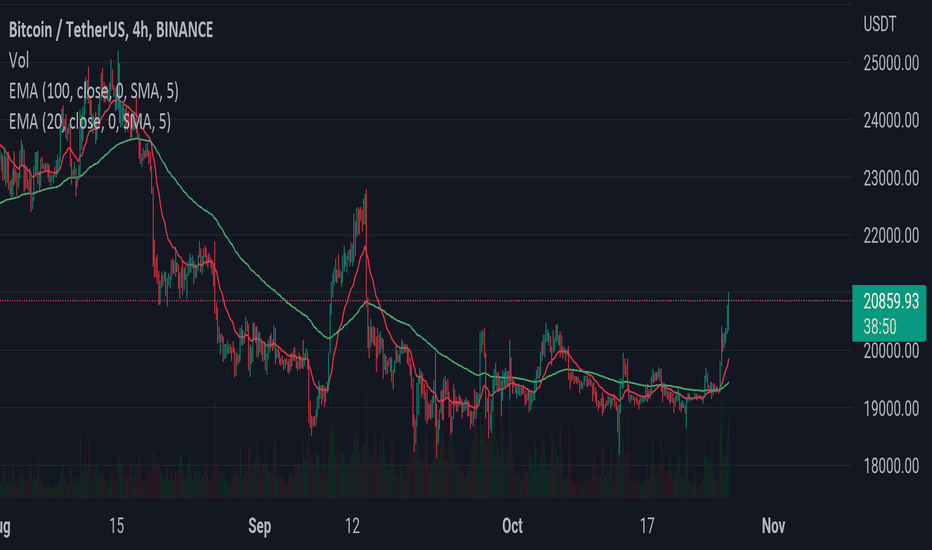Screen dimensions: 932x550
Task: Click the 12 date label on time axis
Action: coord(352,526)
